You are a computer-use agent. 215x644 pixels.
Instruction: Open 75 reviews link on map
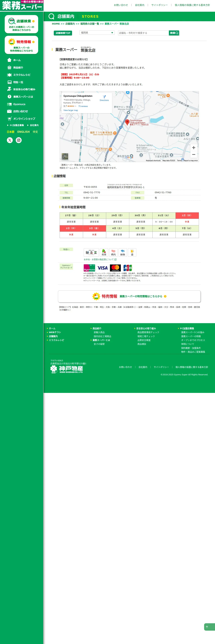pos(83,106)
